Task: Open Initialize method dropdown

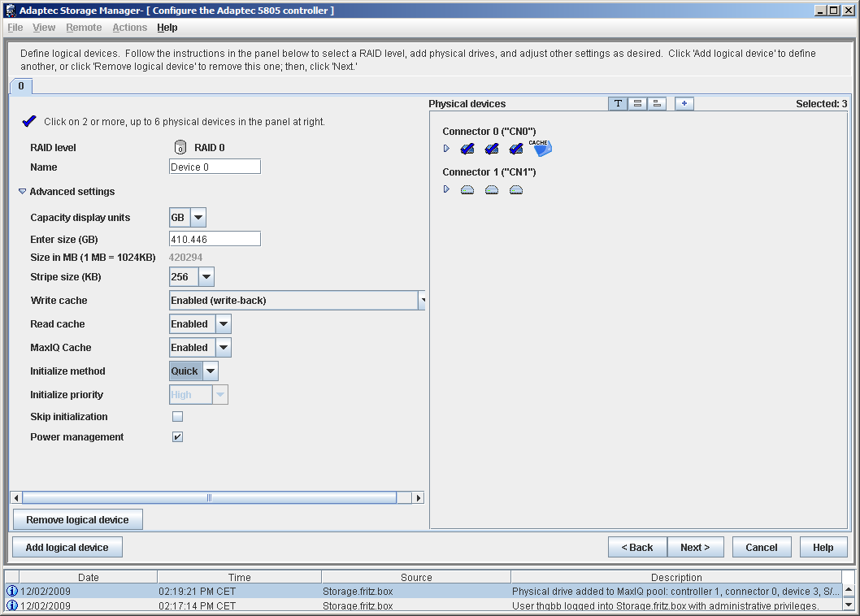Action: pyautogui.click(x=211, y=371)
